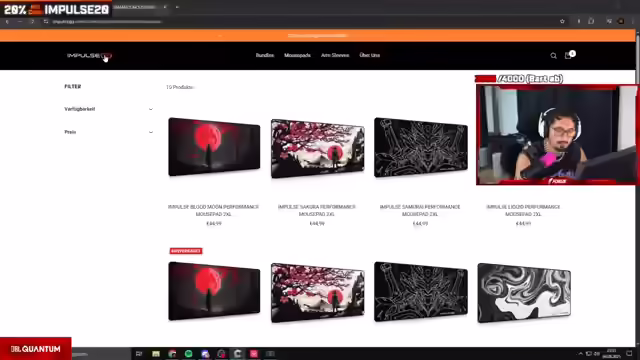Open Impulse Samurai Performance Mousepad 2XL link
The width and height of the screenshot is (640, 360).
(x=420, y=210)
